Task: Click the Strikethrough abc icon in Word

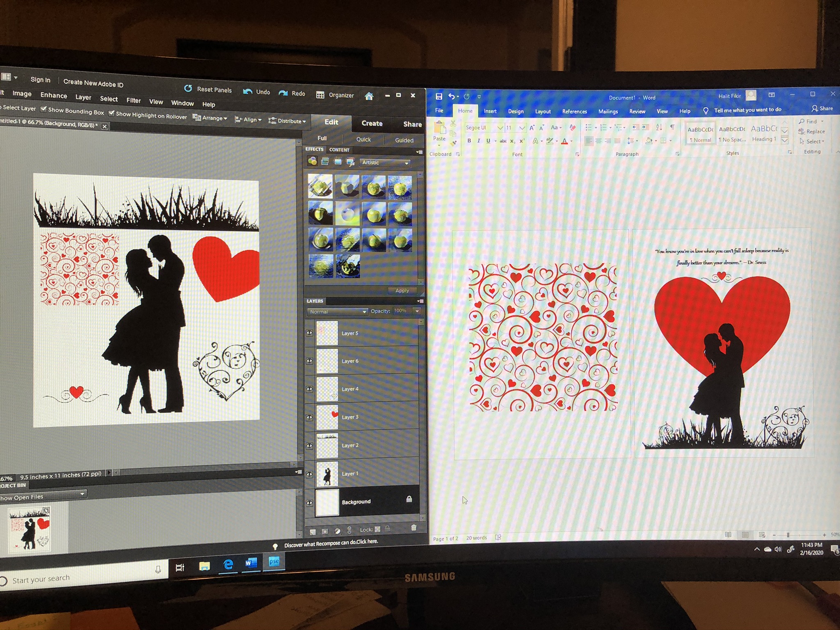Action: point(503,141)
